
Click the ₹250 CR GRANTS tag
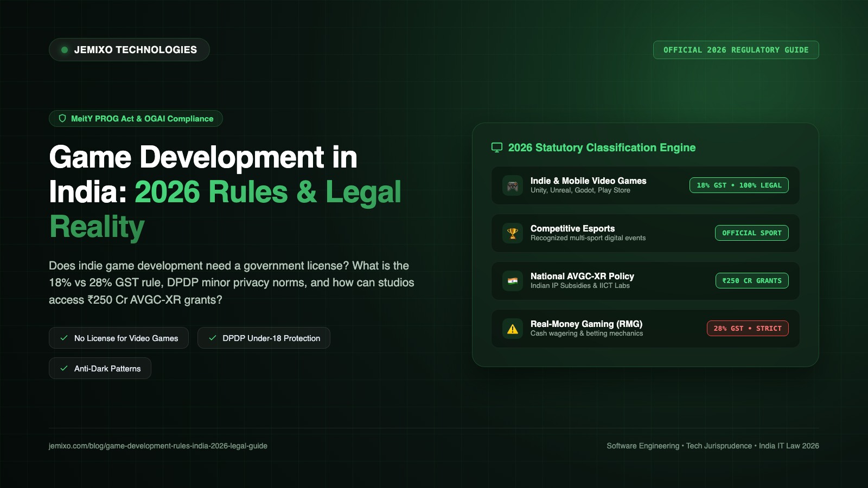(x=752, y=281)
